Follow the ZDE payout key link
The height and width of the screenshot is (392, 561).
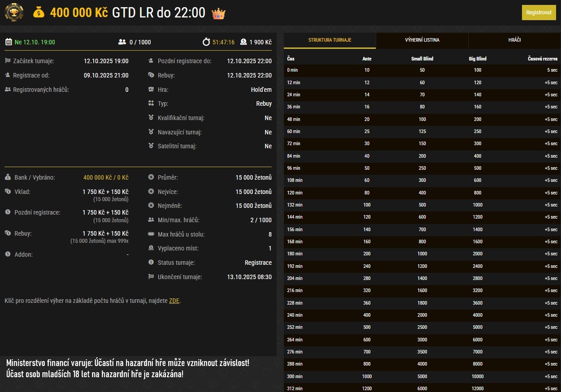174,301
